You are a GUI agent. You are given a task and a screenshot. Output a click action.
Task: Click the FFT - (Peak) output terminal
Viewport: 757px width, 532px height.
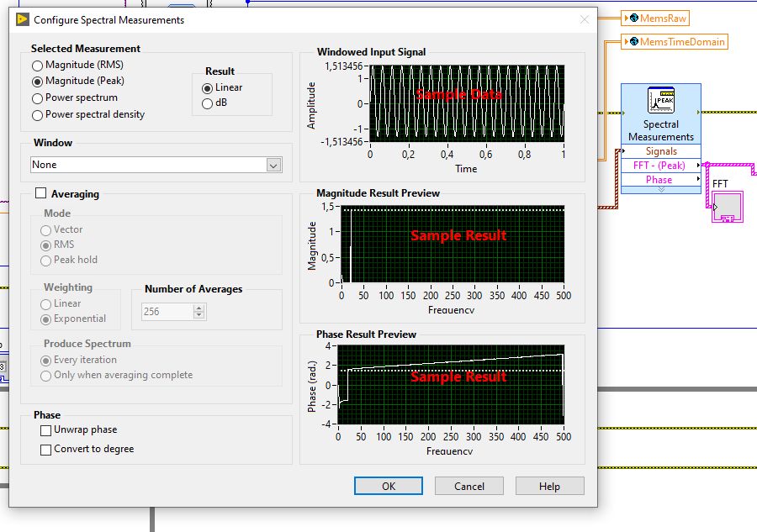(661, 166)
